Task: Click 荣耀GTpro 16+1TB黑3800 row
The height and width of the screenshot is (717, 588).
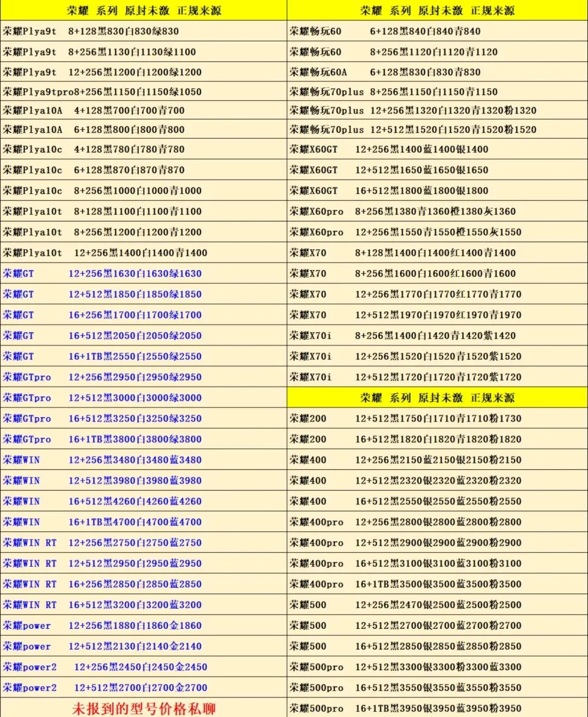Action: [144, 439]
